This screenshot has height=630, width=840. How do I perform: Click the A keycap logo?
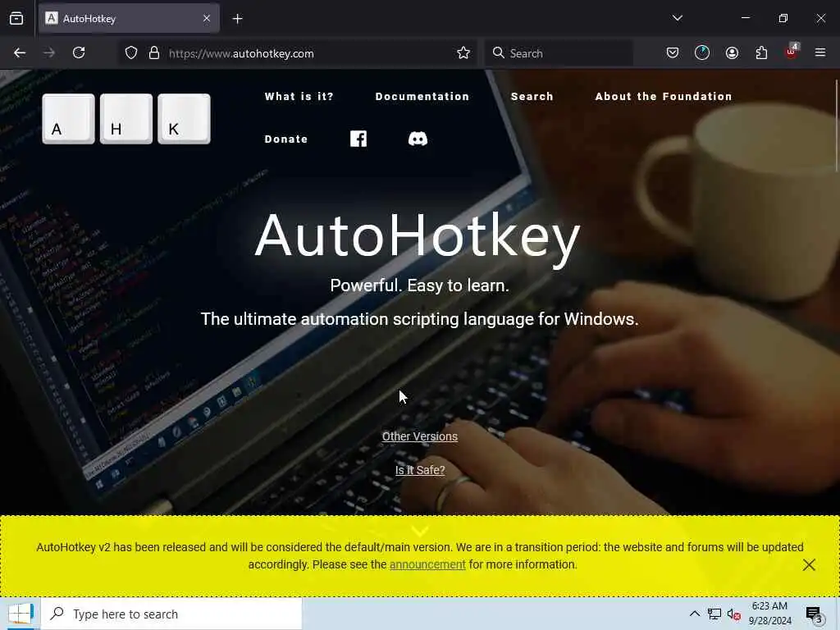click(69, 119)
